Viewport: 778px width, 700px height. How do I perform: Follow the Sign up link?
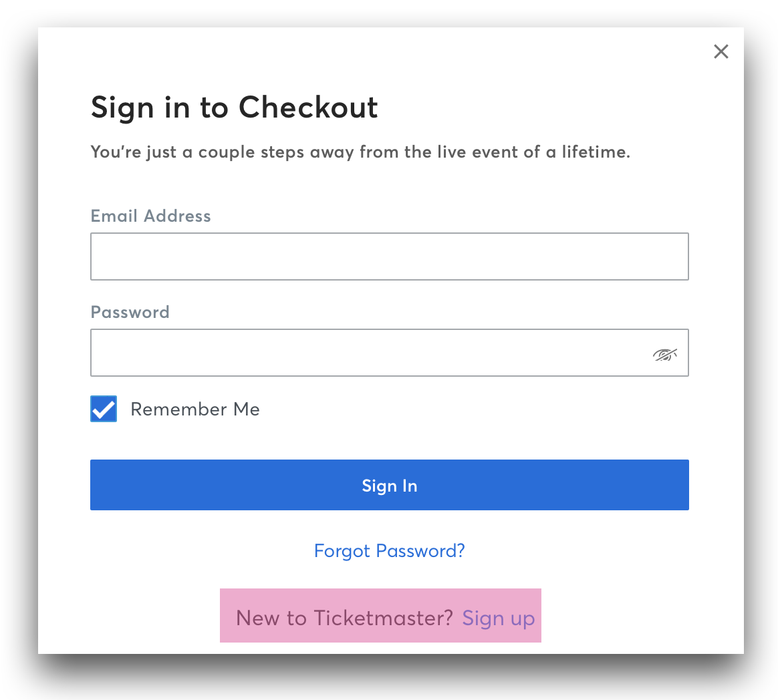[498, 619]
